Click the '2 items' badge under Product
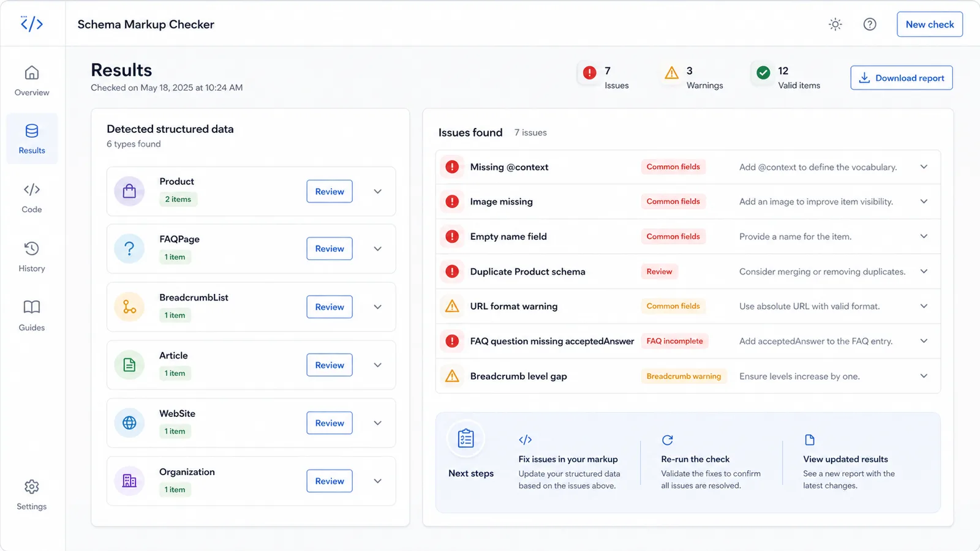 pos(178,199)
